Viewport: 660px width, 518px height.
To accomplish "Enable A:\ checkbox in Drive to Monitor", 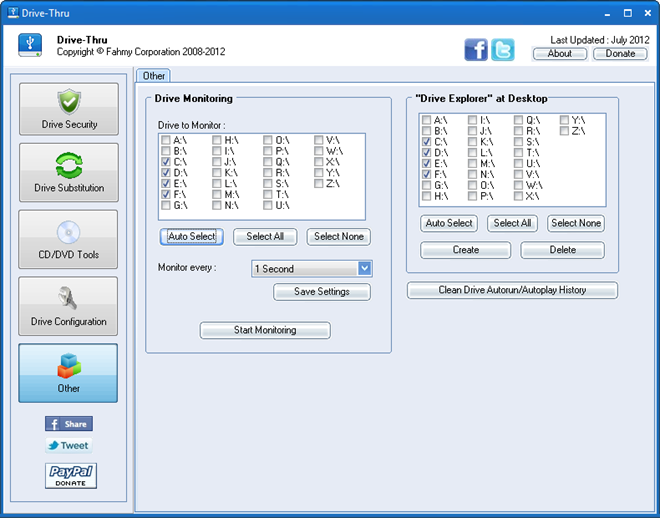I will (x=166, y=141).
